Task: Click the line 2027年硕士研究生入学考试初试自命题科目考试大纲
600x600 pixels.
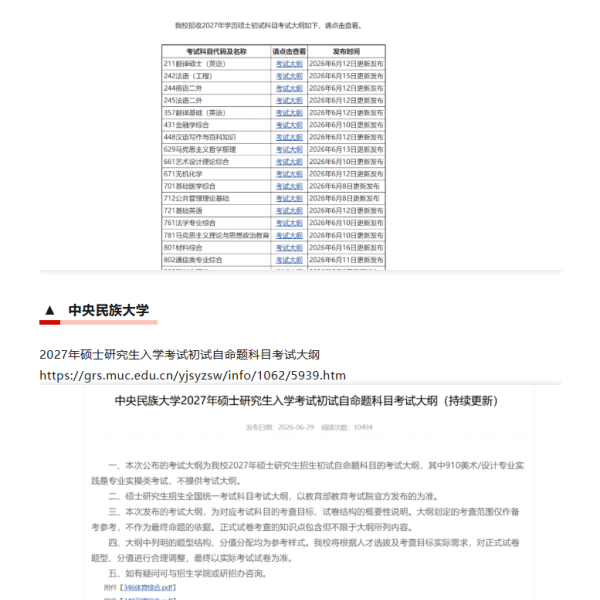Action: pyautogui.click(x=179, y=355)
